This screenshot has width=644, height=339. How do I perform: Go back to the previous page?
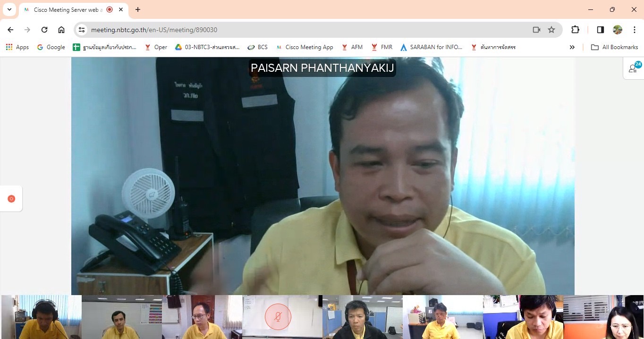(x=10, y=30)
